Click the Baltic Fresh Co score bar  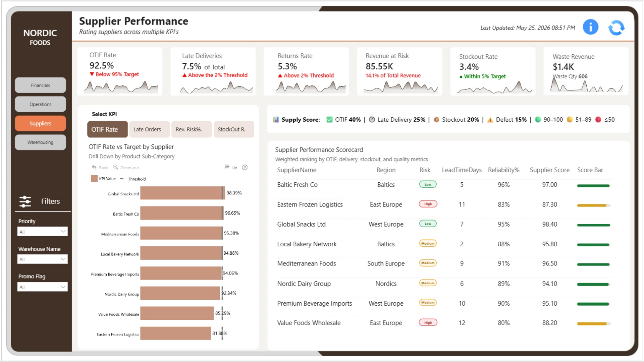(593, 186)
